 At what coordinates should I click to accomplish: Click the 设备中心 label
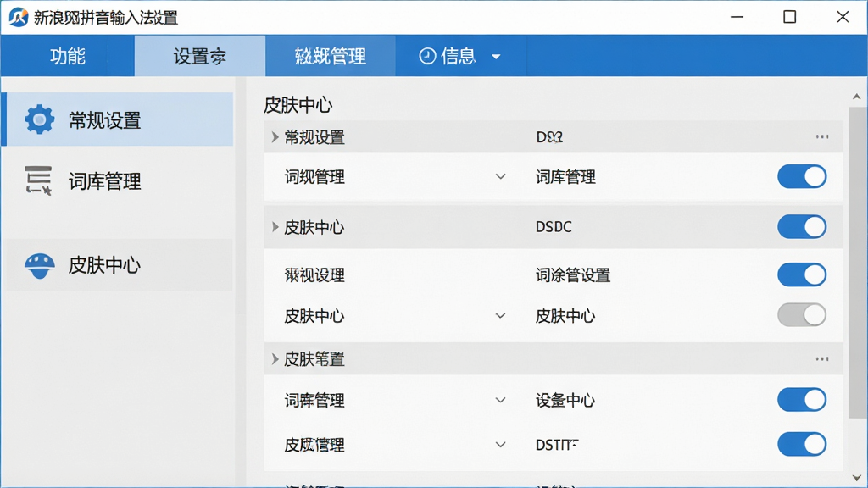(565, 400)
